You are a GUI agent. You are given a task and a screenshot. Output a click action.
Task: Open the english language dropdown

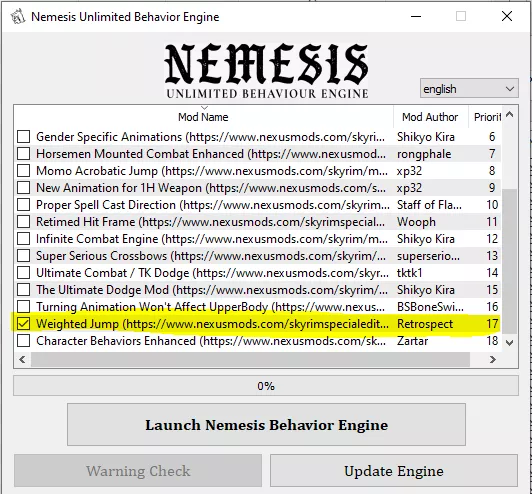click(469, 89)
